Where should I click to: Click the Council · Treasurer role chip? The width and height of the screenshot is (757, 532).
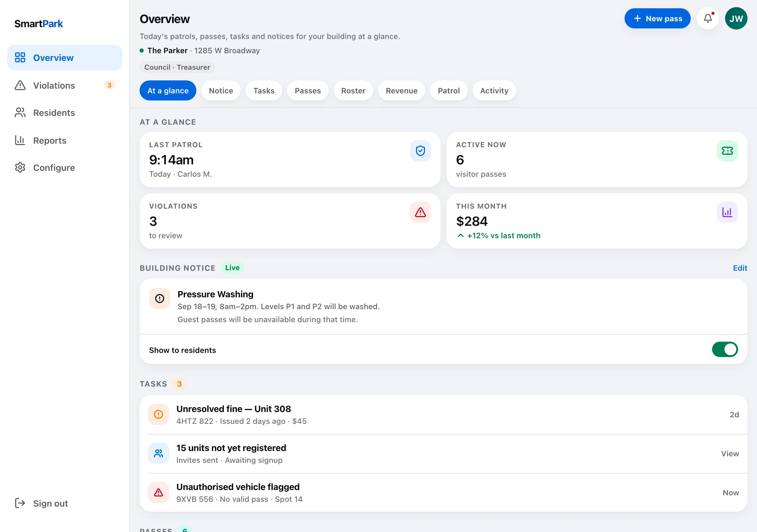click(x=177, y=67)
